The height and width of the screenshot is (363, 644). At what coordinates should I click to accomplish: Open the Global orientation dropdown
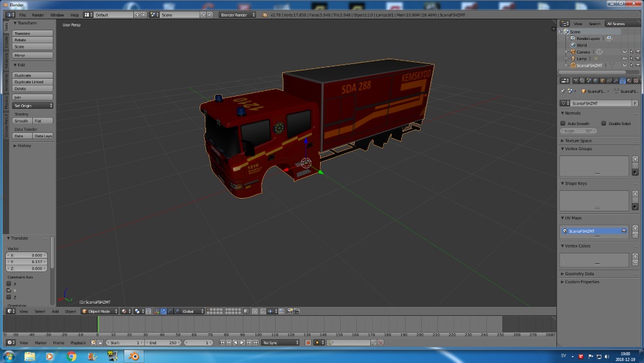click(x=191, y=311)
